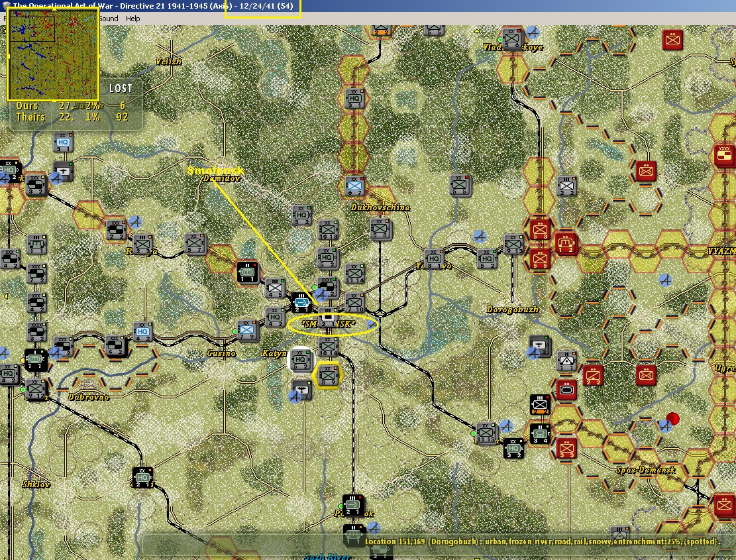Select the 11-15 infantry division
736x560 pixels.
click(x=486, y=433)
